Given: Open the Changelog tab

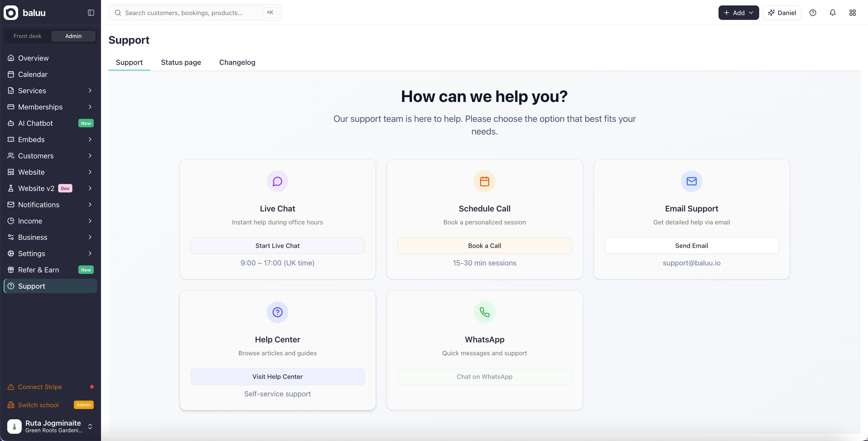Looking at the screenshot, I should coord(237,62).
